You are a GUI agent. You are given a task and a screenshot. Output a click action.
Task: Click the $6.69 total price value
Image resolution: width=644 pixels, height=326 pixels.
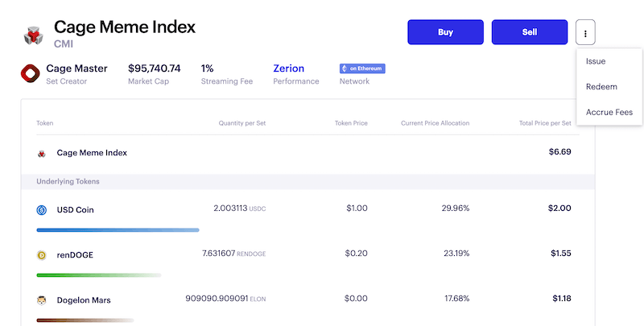(x=560, y=152)
